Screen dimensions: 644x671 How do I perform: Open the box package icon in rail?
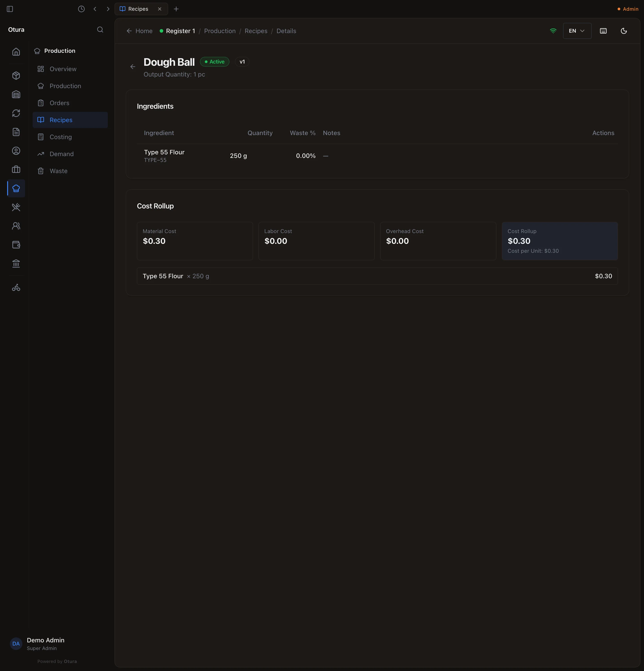16,76
